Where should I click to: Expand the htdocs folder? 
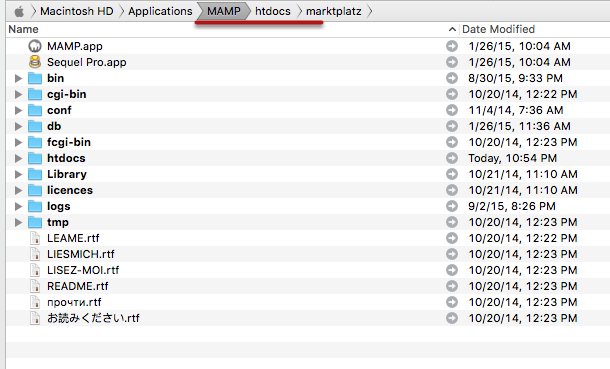coord(18,158)
